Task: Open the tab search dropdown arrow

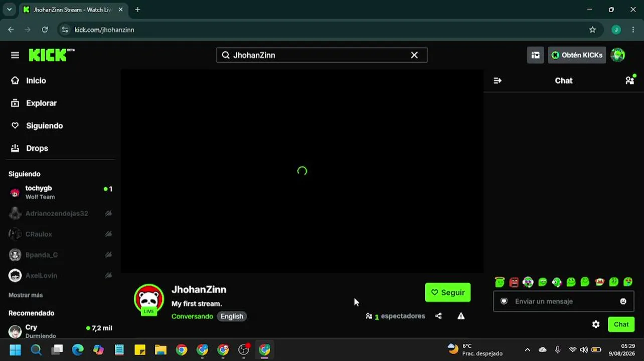Action: click(x=9, y=10)
